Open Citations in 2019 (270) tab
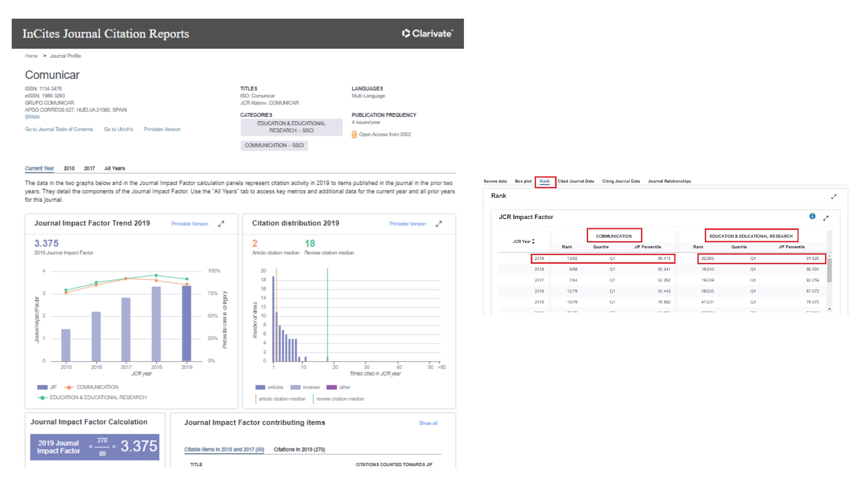This screenshot has height=488, width=868. coord(299,449)
